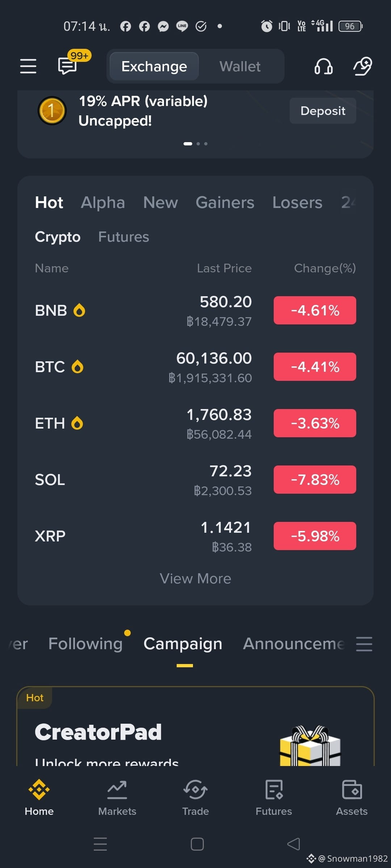Open the CreatorPad campaign card
The width and height of the screenshot is (391, 868).
pyautogui.click(x=195, y=726)
